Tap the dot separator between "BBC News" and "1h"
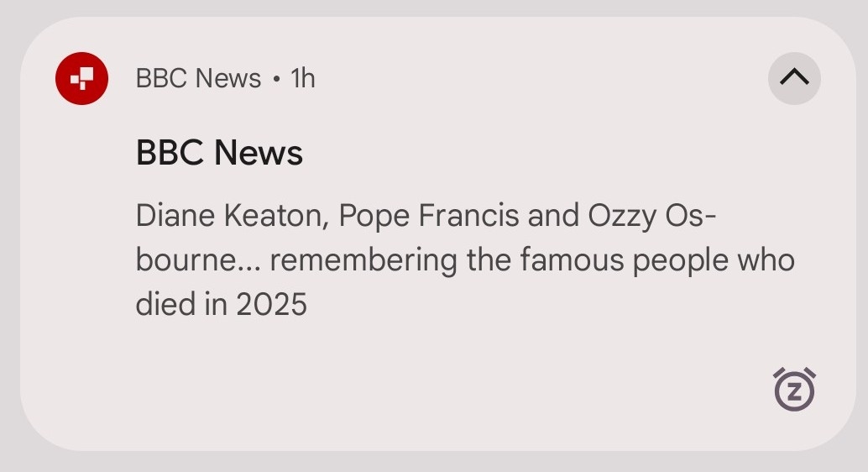The height and width of the screenshot is (472, 868). click(276, 79)
